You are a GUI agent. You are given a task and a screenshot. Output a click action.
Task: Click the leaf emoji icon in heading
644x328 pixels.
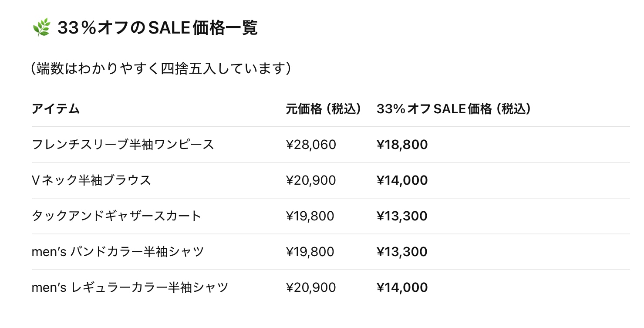tap(41, 28)
